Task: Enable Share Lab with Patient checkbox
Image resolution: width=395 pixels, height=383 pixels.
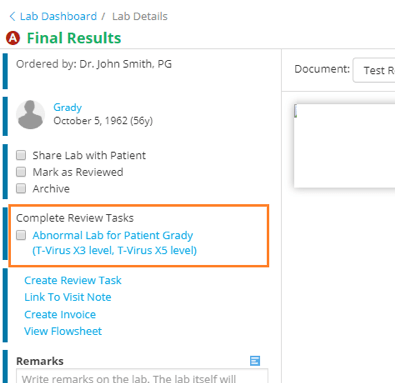Action: tap(21, 155)
